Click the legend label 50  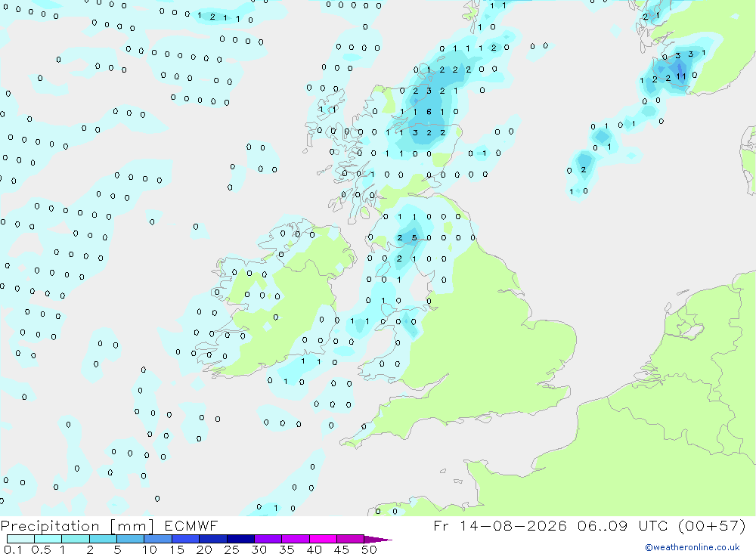coord(369,549)
